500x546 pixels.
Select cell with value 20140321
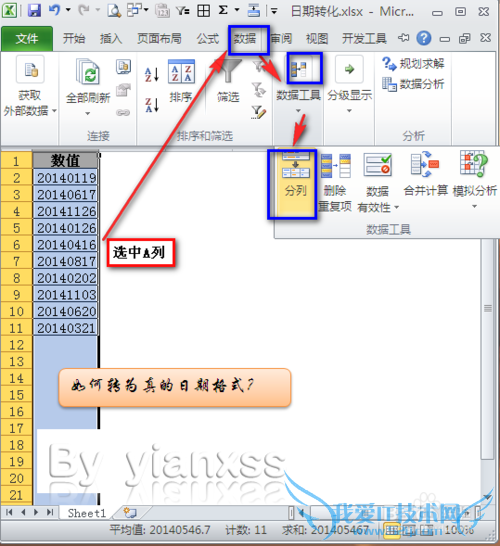66,328
